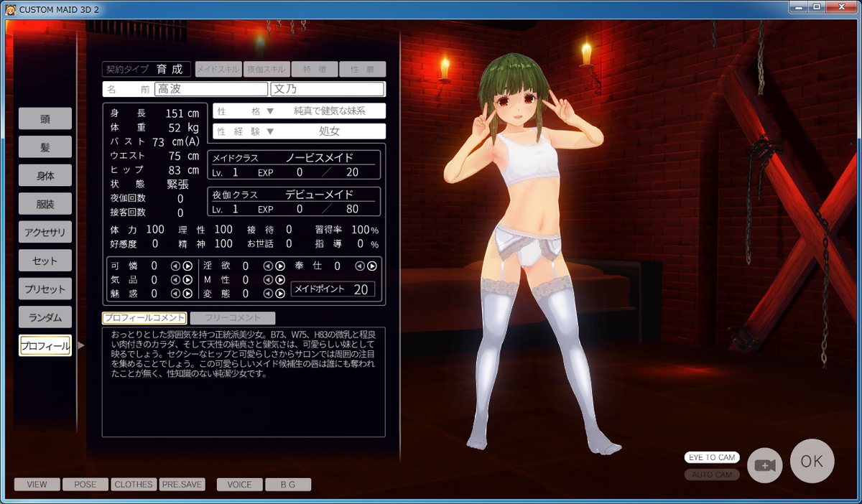Click the 契約タイプ 育成 label

[147, 69]
